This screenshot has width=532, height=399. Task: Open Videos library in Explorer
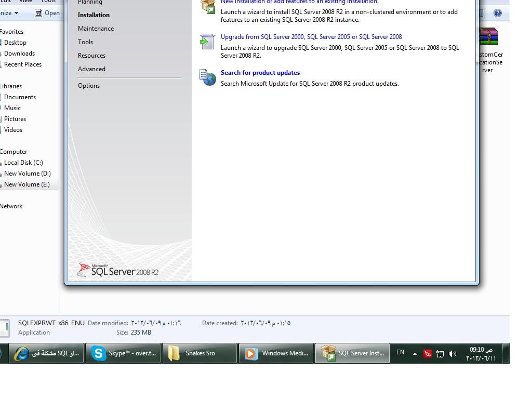(13, 129)
